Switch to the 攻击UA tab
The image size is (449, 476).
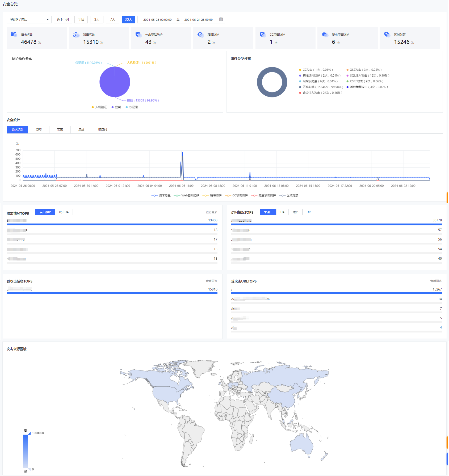64,212
